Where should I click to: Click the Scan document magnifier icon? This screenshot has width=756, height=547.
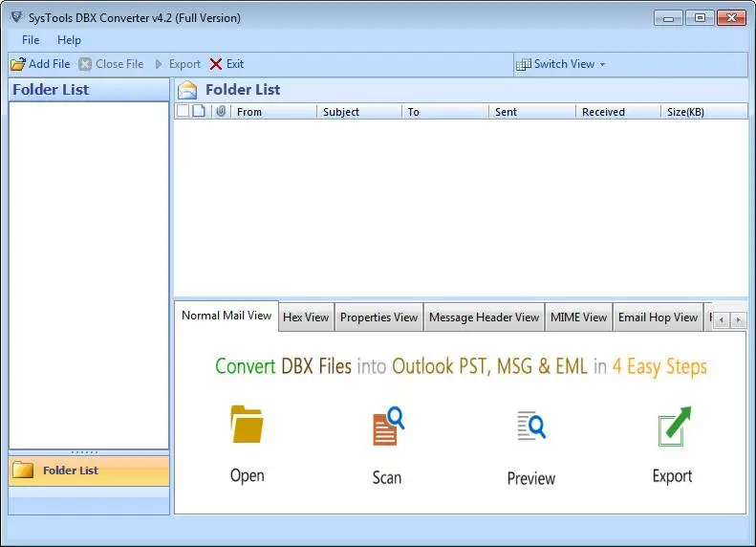388,426
